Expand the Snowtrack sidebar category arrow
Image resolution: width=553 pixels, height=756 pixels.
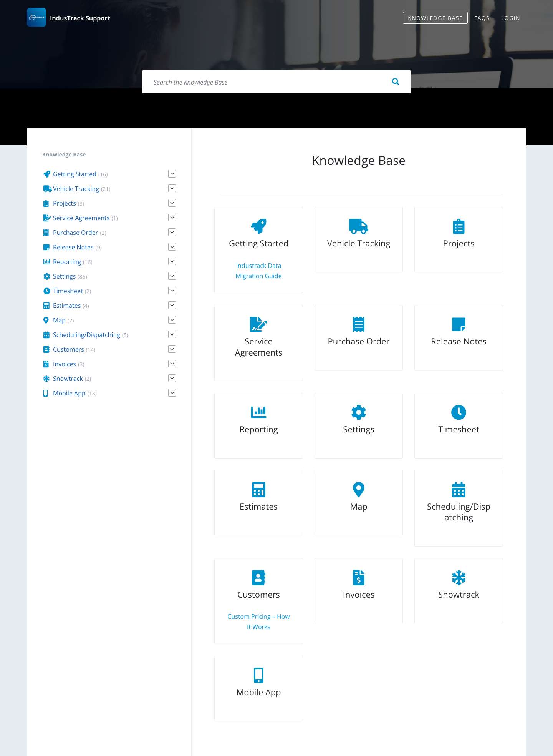tap(172, 378)
